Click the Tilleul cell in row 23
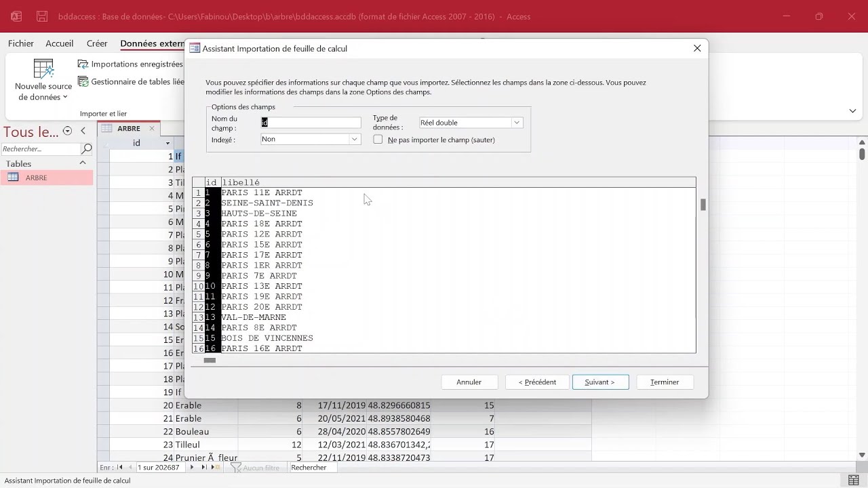Image resolution: width=868 pixels, height=488 pixels. (207, 445)
